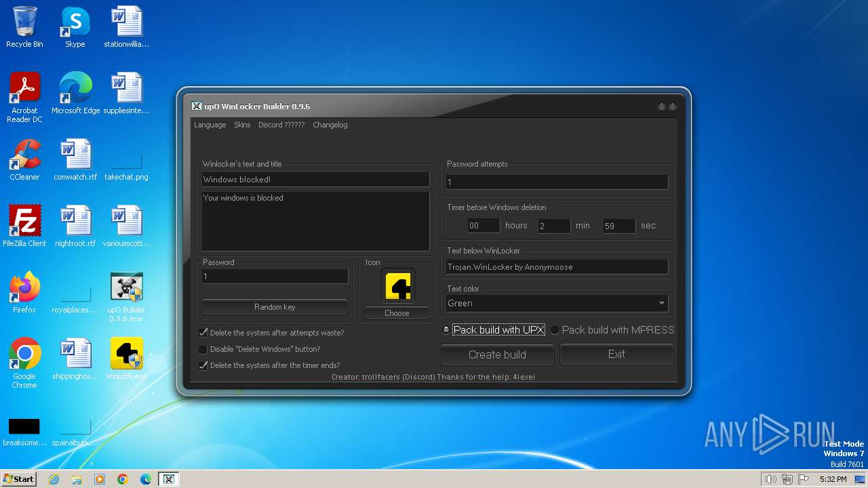Launch the Microsoft Edge desktop shortcut
The width and height of the screenshot is (868, 488).
click(75, 94)
